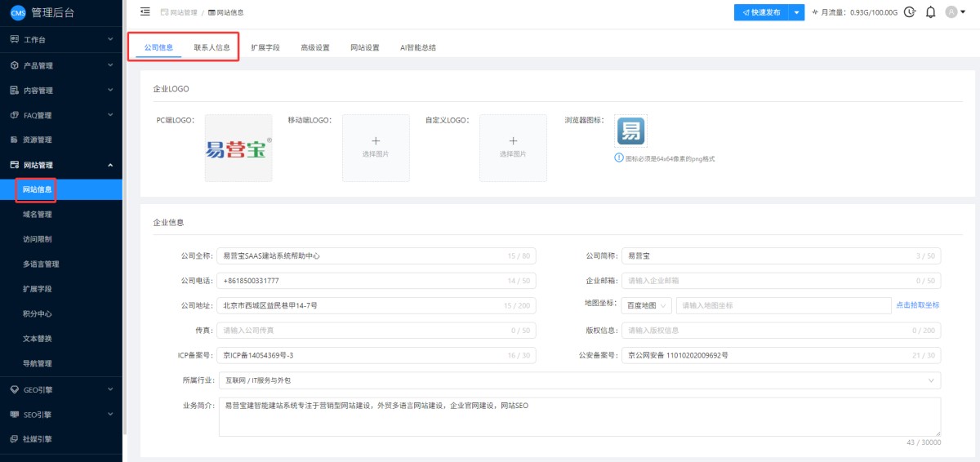
Task: Focus the 公司全称 input field
Action: [376, 256]
